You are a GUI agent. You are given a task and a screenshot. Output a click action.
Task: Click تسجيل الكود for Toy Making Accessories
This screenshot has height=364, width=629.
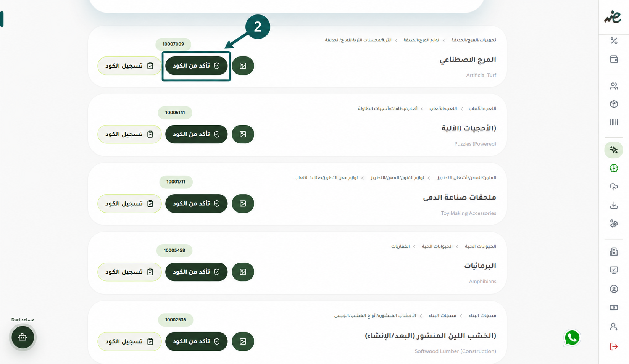pyautogui.click(x=129, y=203)
